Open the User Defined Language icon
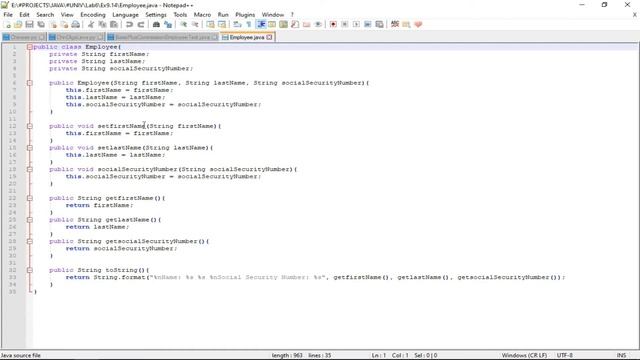This screenshot has height=360, width=640. coord(272,24)
